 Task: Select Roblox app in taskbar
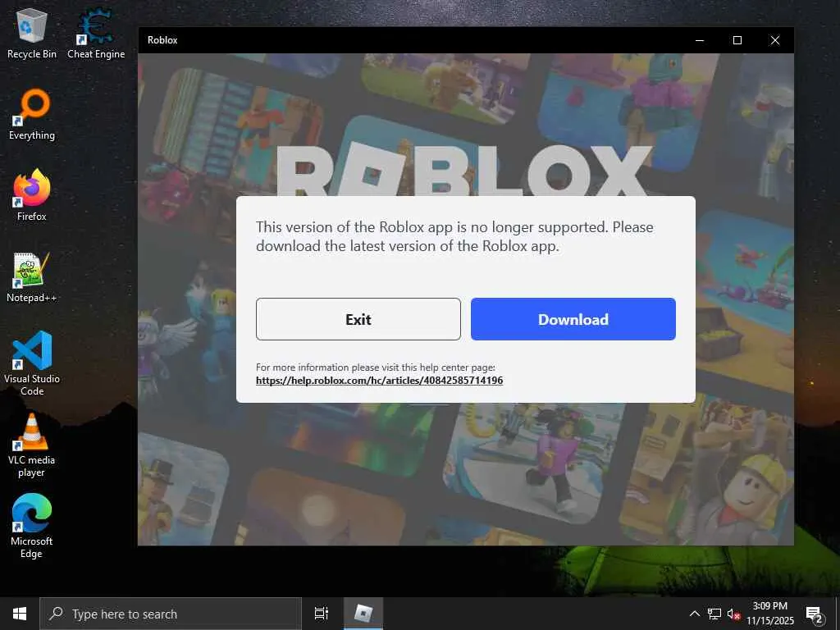[363, 614]
